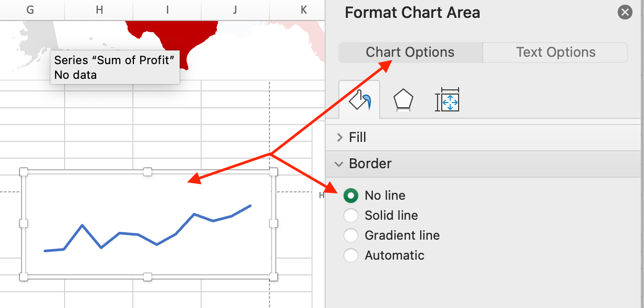Screen dimensions: 644x308
Task: Open the Size & Properties icon tab
Action: click(447, 100)
